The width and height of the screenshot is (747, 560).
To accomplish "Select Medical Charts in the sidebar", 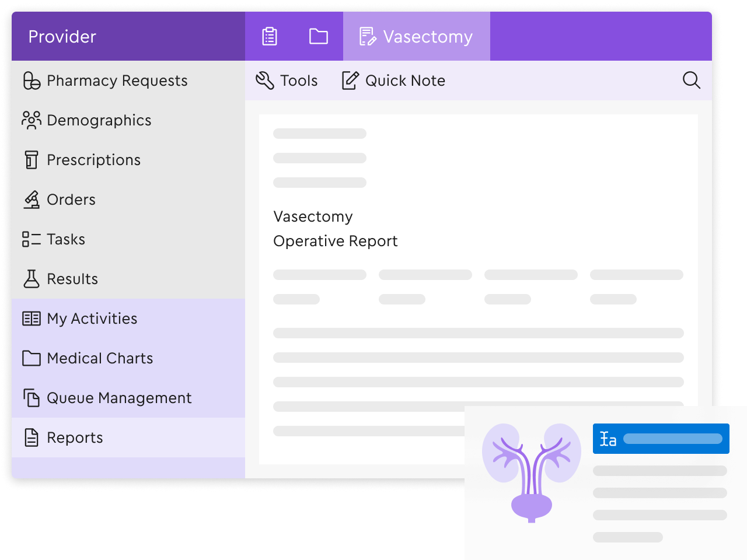I will [x=100, y=358].
